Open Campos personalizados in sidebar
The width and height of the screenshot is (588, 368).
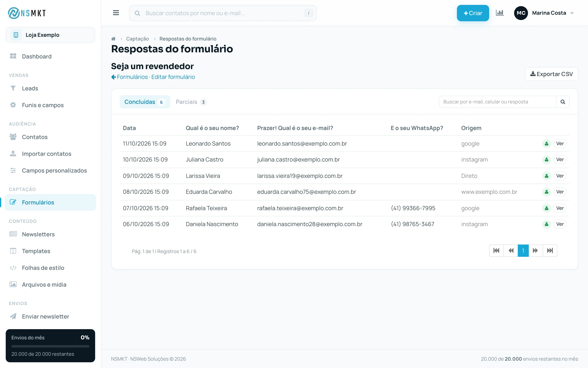(x=50, y=171)
